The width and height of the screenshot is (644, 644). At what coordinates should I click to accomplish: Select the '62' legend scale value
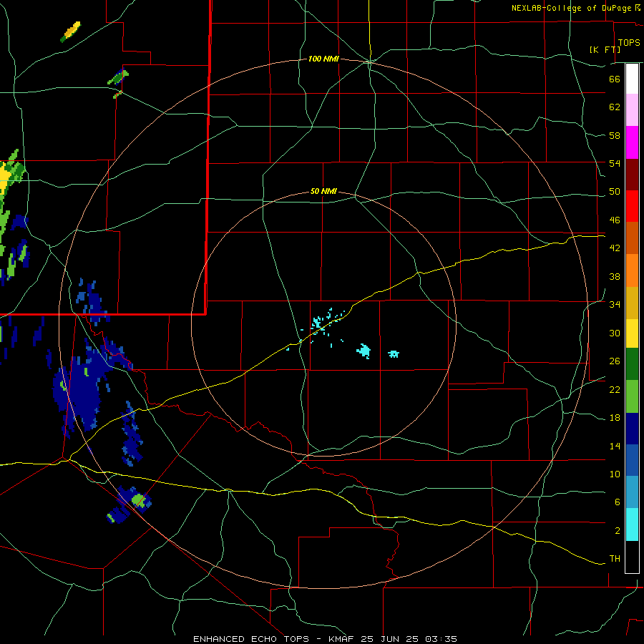[615, 107]
